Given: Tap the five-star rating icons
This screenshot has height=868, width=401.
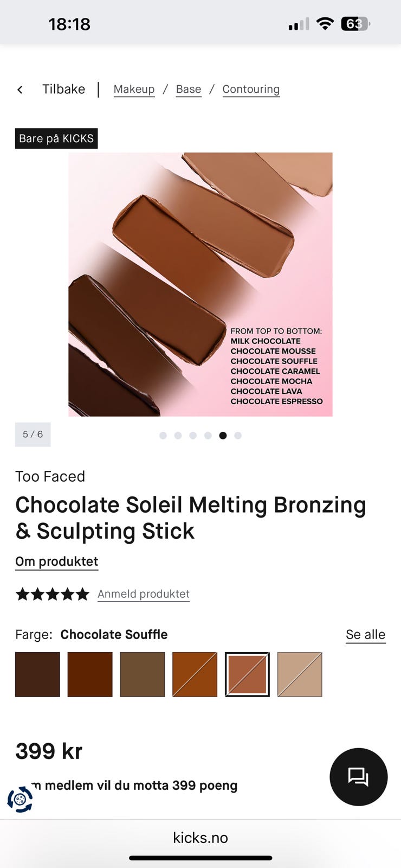Looking at the screenshot, I should [x=52, y=594].
